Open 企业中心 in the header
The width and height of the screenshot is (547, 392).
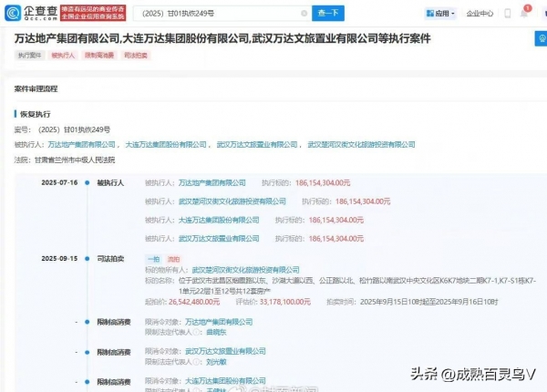pyautogui.click(x=480, y=14)
